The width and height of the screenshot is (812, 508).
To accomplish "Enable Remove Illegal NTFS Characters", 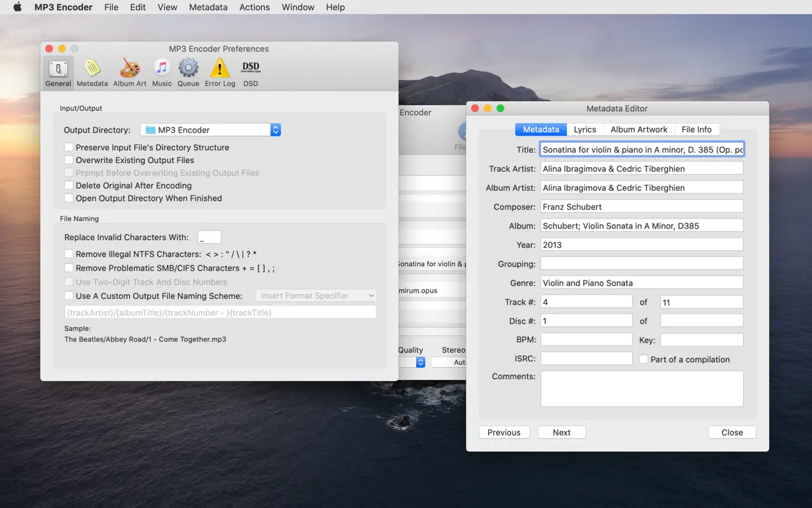I will click(x=69, y=254).
